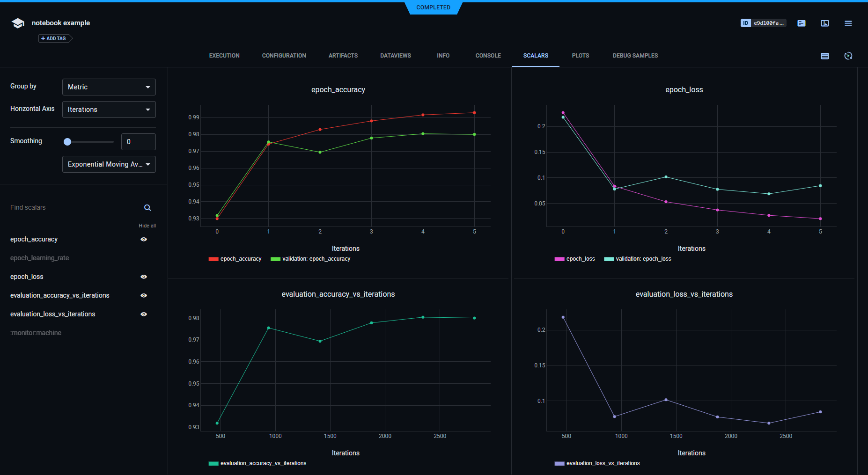Click the full-screen view icon in header
The width and height of the screenshot is (868, 475).
tap(825, 23)
